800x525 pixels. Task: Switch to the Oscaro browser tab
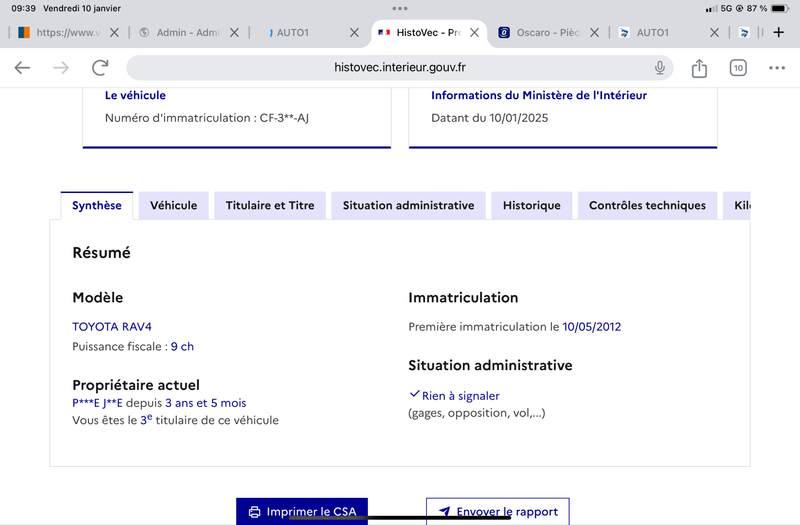tap(540, 33)
